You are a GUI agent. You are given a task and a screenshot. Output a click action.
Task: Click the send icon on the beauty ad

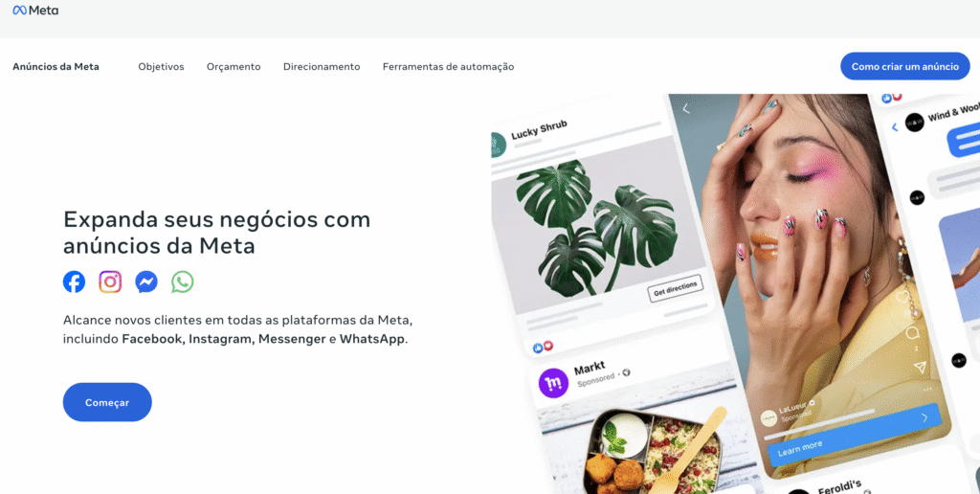919,367
